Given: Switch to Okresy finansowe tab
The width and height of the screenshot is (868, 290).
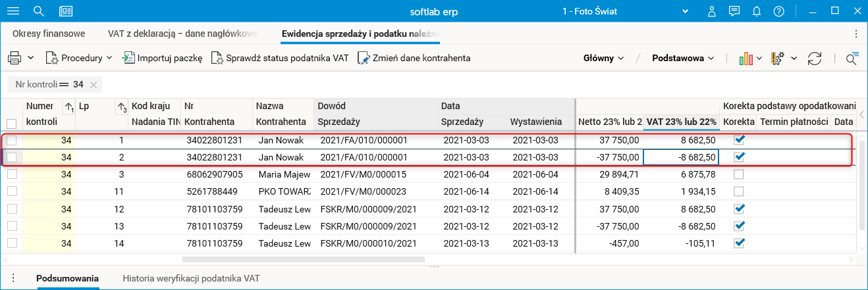Looking at the screenshot, I should (49, 34).
